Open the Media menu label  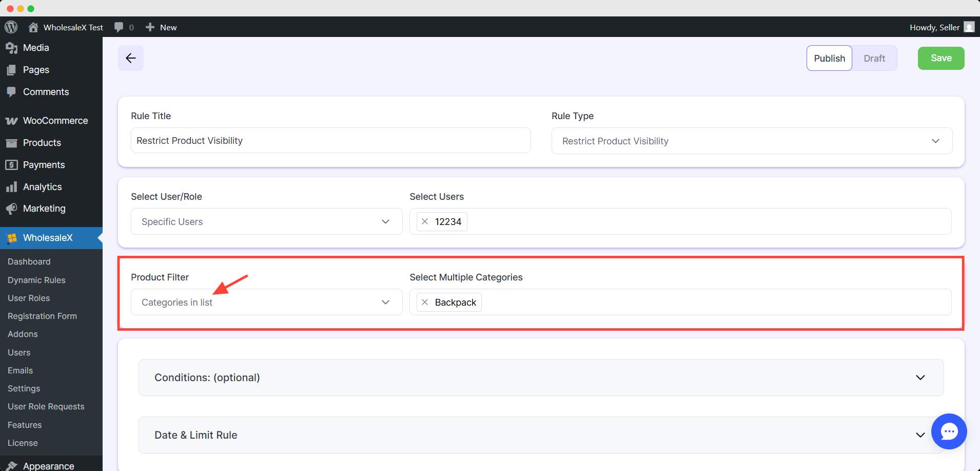(36, 48)
